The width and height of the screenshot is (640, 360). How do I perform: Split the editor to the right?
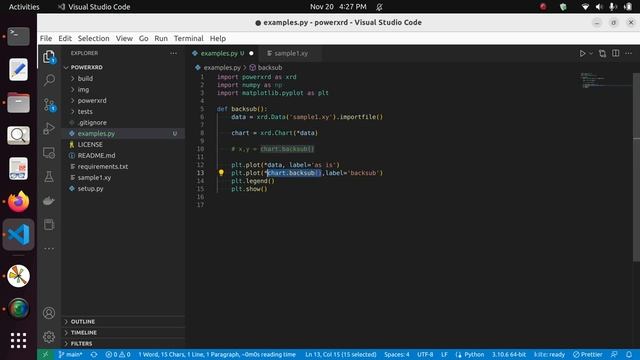pos(616,53)
